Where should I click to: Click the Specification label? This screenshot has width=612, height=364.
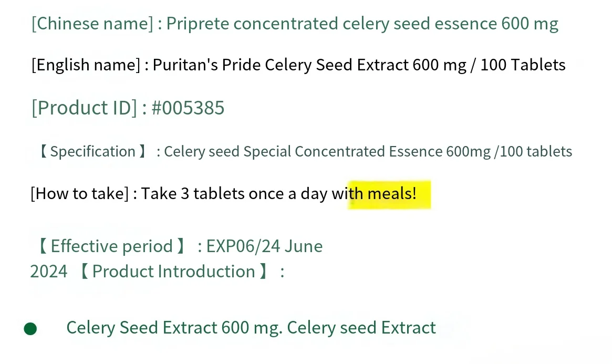pyautogui.click(x=92, y=151)
